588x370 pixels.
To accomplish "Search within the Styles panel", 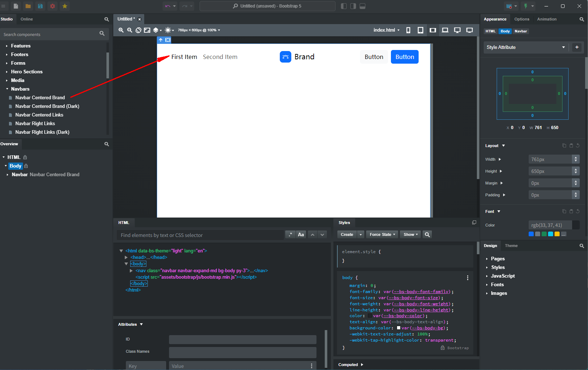I will point(427,234).
